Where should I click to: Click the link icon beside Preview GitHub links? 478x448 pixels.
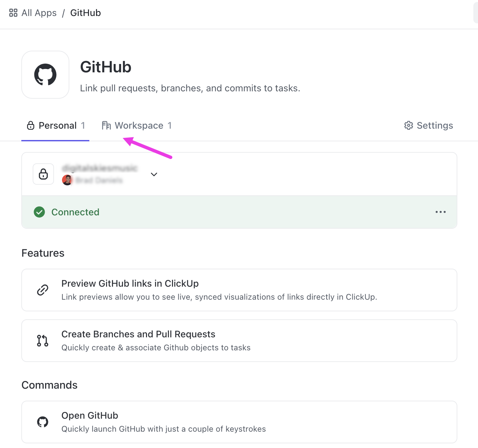42,290
